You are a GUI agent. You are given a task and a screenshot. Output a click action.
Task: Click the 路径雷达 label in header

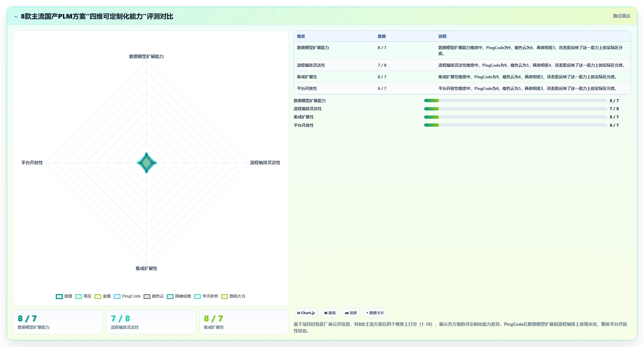(x=621, y=16)
